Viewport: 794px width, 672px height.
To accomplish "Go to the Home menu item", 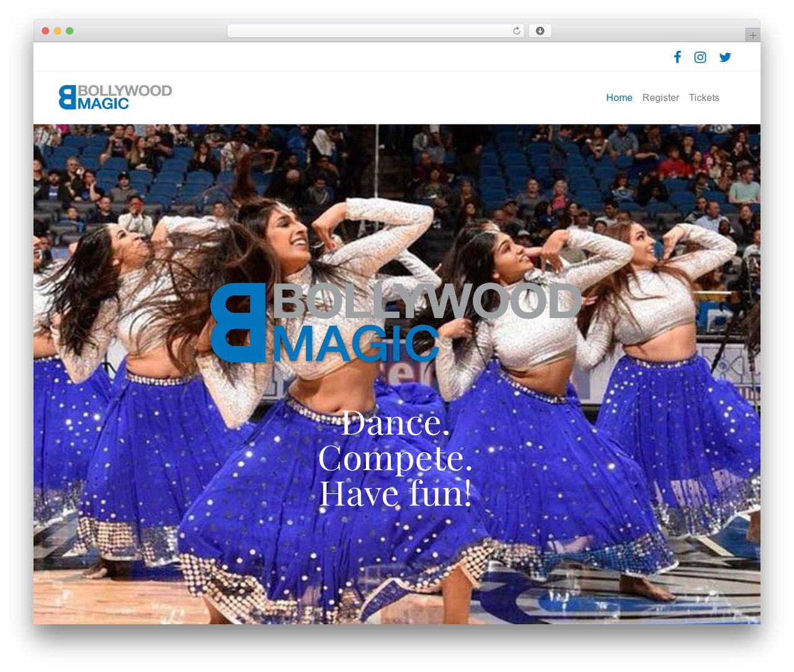I will [619, 97].
